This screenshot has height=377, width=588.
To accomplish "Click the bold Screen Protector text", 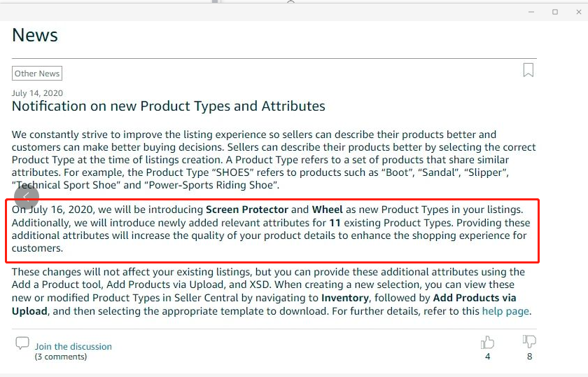I will click(246, 210).
